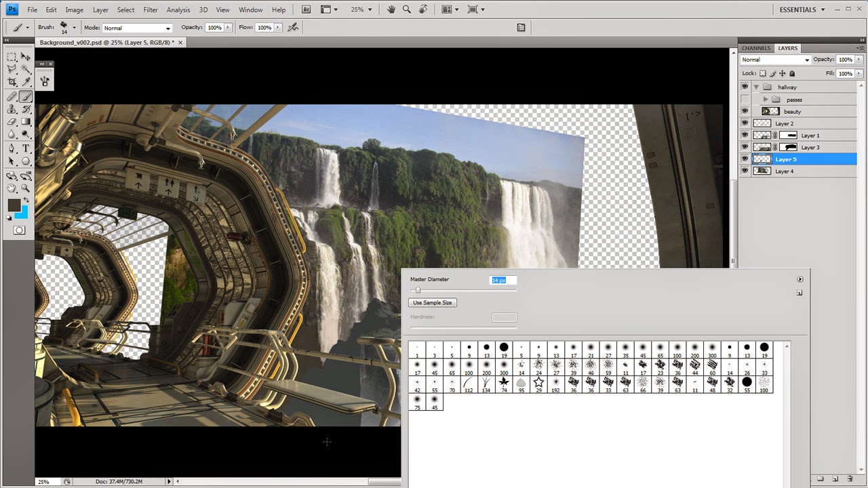Open the File menu
Screen dimensions: 868x488
32,10
